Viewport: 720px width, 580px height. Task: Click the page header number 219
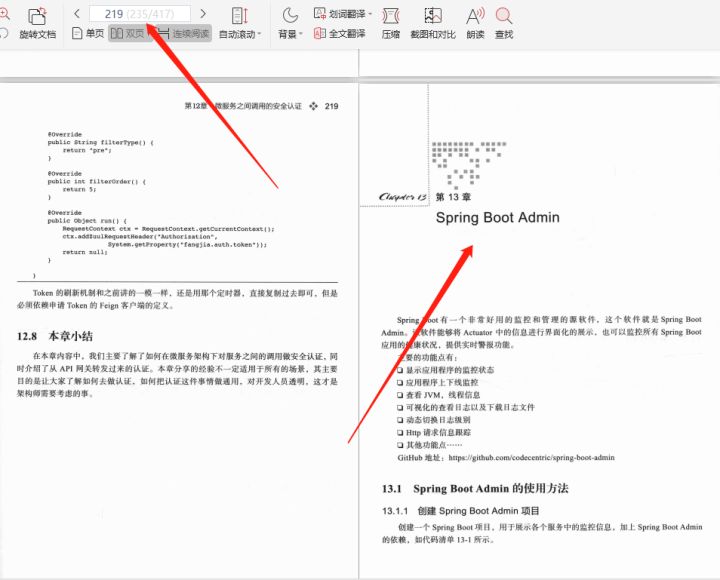click(332, 106)
